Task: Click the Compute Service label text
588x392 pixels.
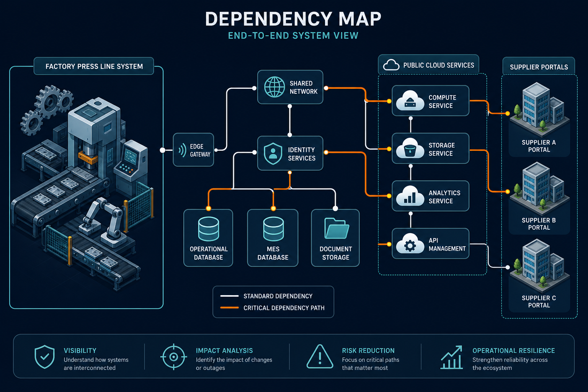Action: pos(442,101)
